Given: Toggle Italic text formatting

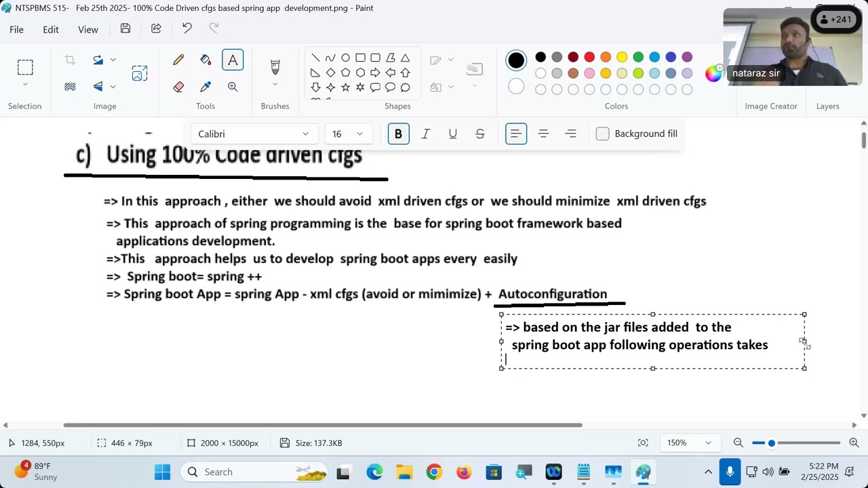Looking at the screenshot, I should tap(426, 134).
